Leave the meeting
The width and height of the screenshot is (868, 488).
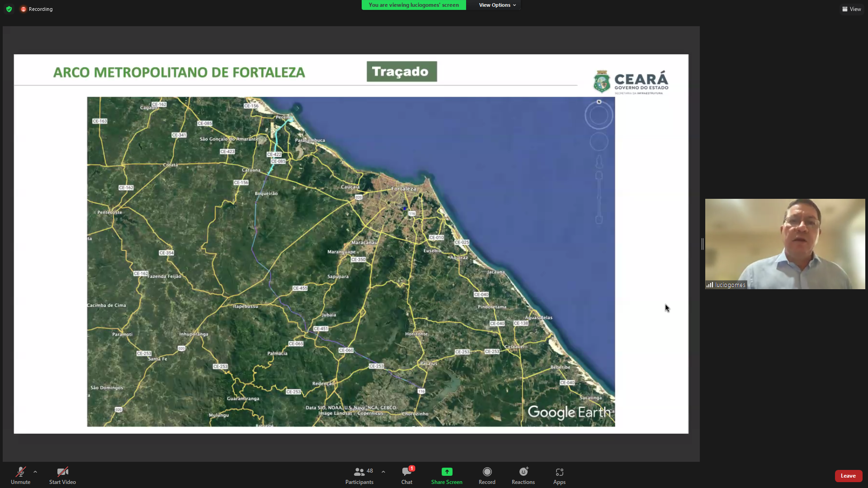click(x=848, y=476)
